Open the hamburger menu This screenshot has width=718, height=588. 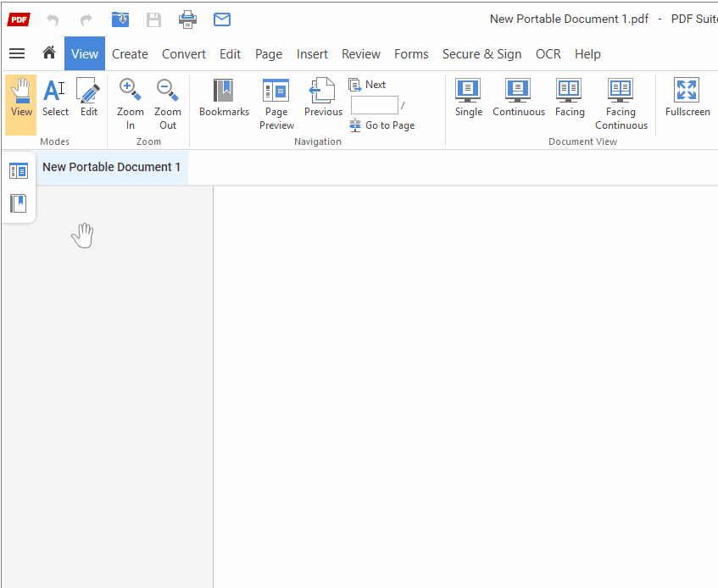[17, 53]
